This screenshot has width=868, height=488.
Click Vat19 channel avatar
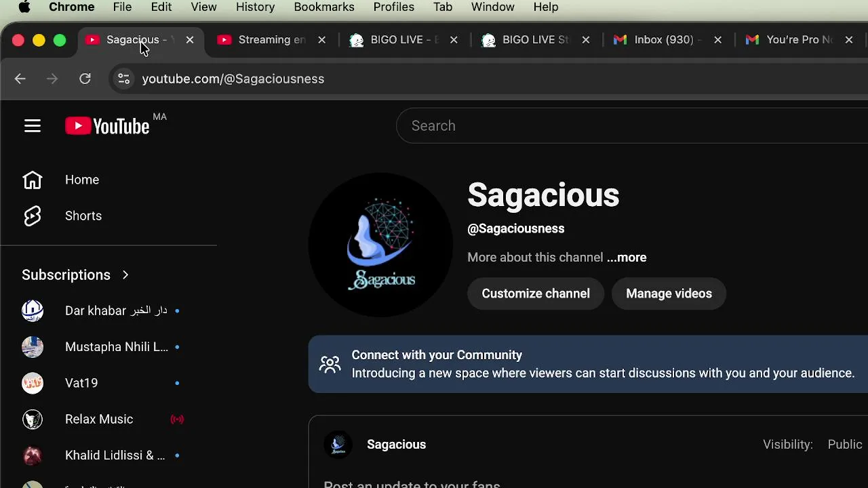click(x=33, y=383)
